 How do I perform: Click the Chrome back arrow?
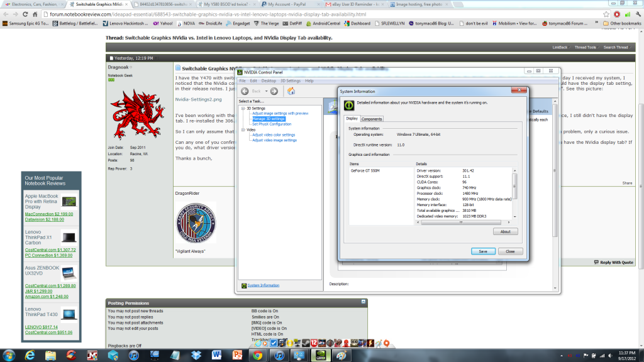click(6, 14)
